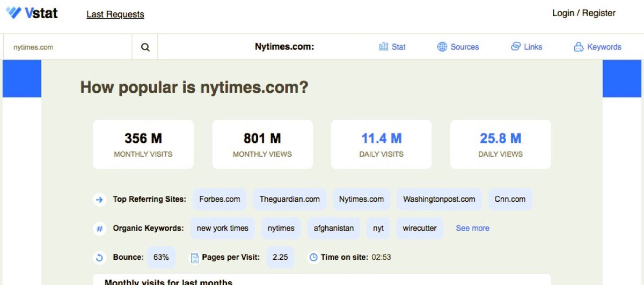Click the 'Nytimes.com:' header label

coord(284,47)
